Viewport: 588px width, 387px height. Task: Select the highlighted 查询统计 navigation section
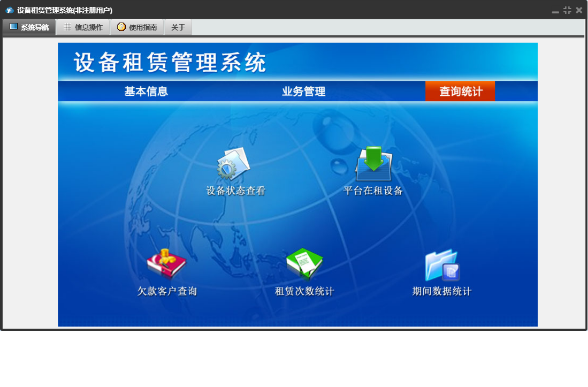tap(460, 92)
